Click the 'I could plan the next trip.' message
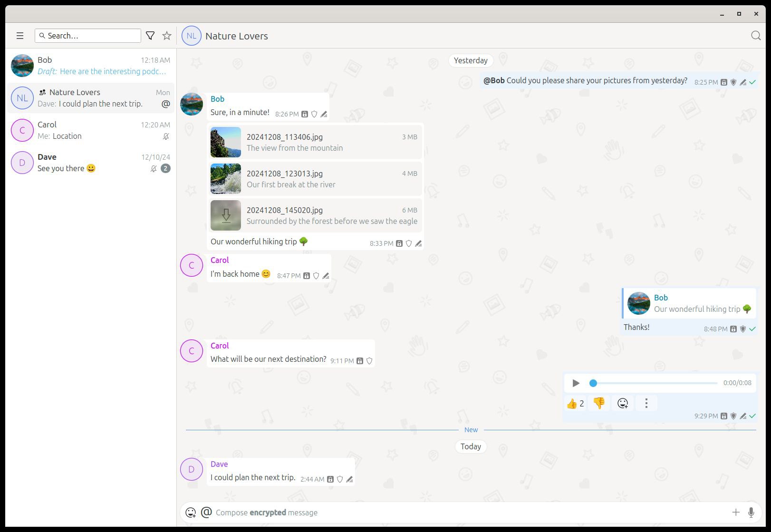The width and height of the screenshot is (771, 532). point(253,477)
